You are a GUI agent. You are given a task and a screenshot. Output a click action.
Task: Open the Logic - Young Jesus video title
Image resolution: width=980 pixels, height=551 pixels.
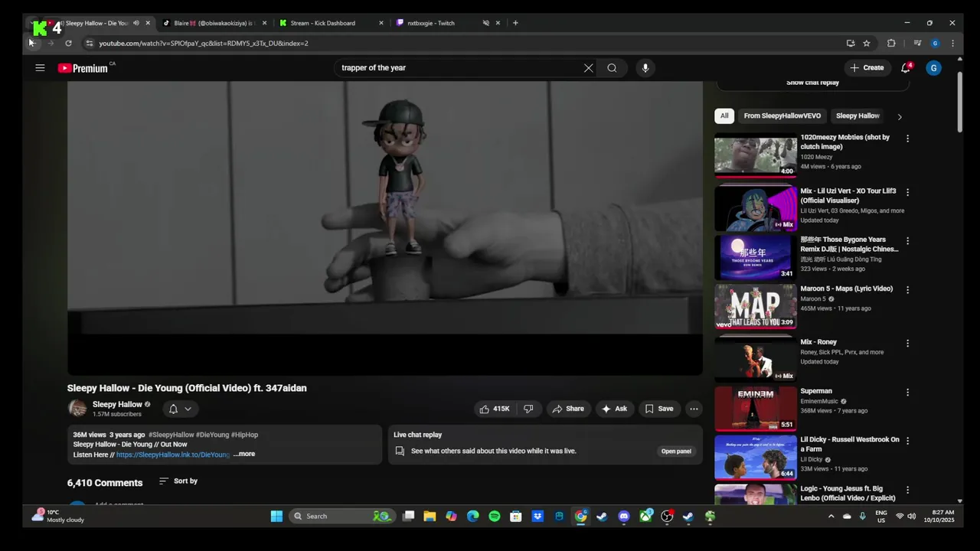click(848, 493)
